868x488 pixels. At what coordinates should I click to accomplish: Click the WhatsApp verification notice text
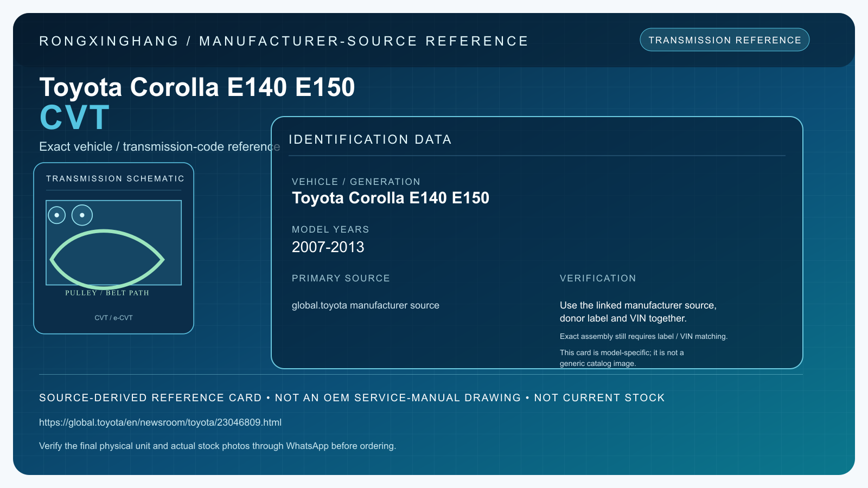click(218, 446)
